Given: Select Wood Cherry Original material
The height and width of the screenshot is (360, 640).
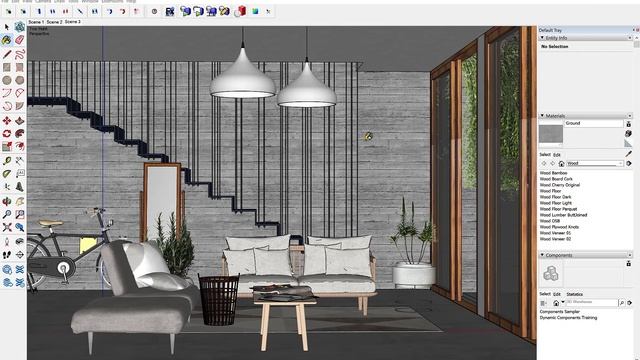Looking at the screenshot, I should tap(560, 185).
